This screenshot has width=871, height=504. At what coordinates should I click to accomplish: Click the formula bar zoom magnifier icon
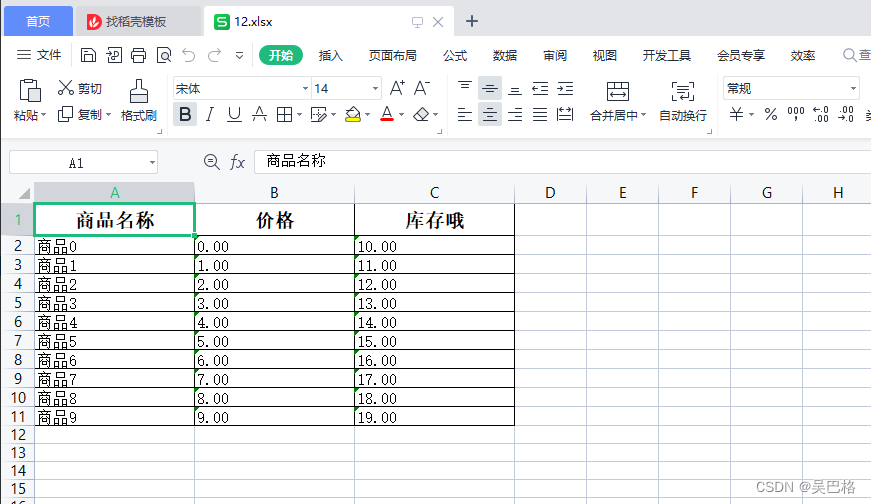pyautogui.click(x=211, y=162)
